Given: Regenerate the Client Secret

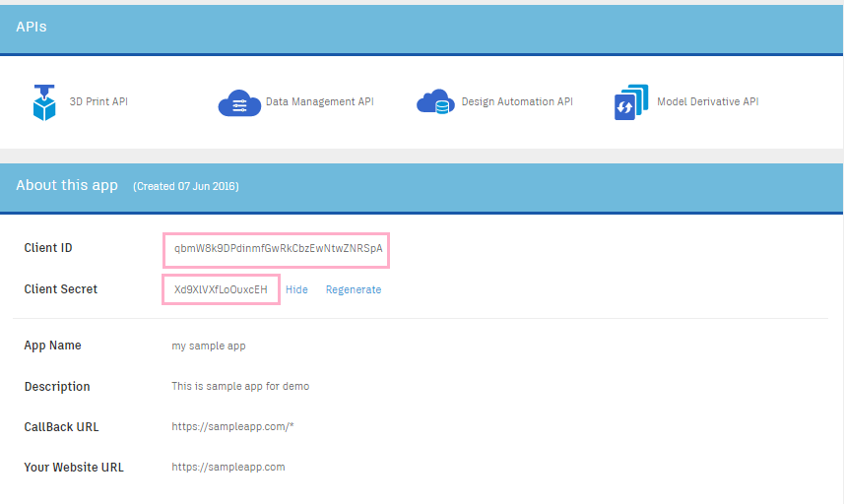Looking at the screenshot, I should [x=354, y=289].
